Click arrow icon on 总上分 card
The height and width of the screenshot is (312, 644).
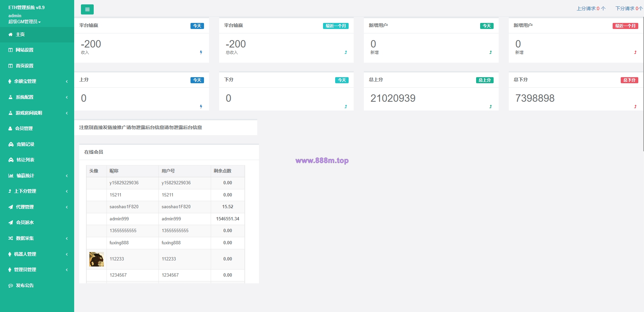(x=491, y=106)
